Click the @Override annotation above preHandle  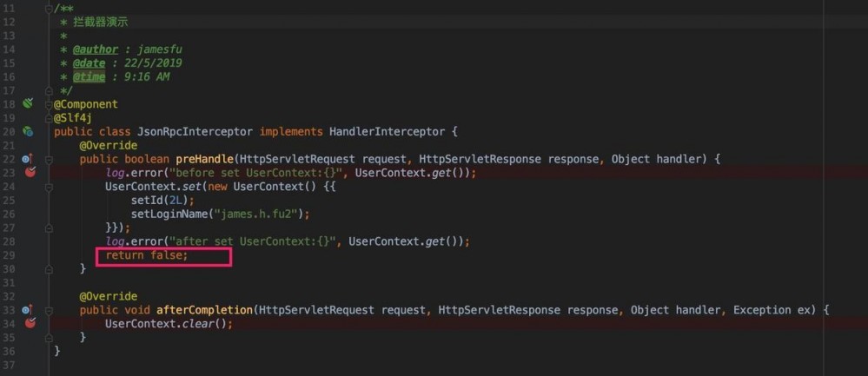(x=108, y=145)
